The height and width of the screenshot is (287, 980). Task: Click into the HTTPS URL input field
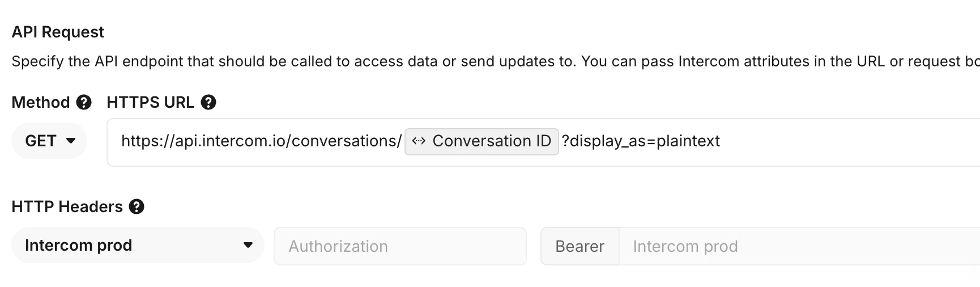point(543,142)
